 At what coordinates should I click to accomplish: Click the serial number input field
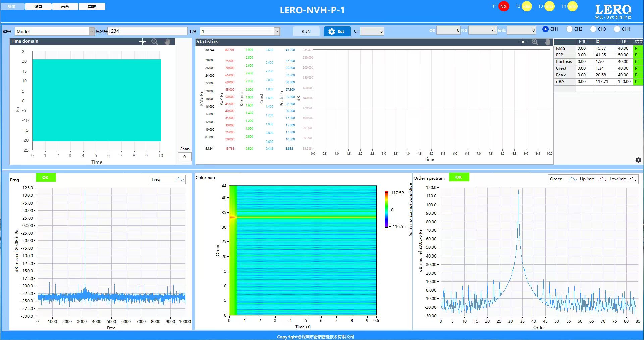point(147,31)
